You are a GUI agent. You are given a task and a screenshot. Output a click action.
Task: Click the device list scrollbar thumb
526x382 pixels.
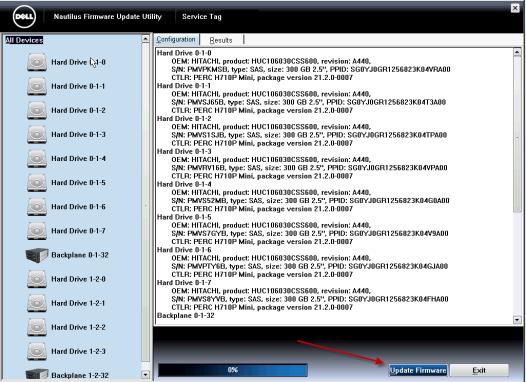tap(146, 203)
